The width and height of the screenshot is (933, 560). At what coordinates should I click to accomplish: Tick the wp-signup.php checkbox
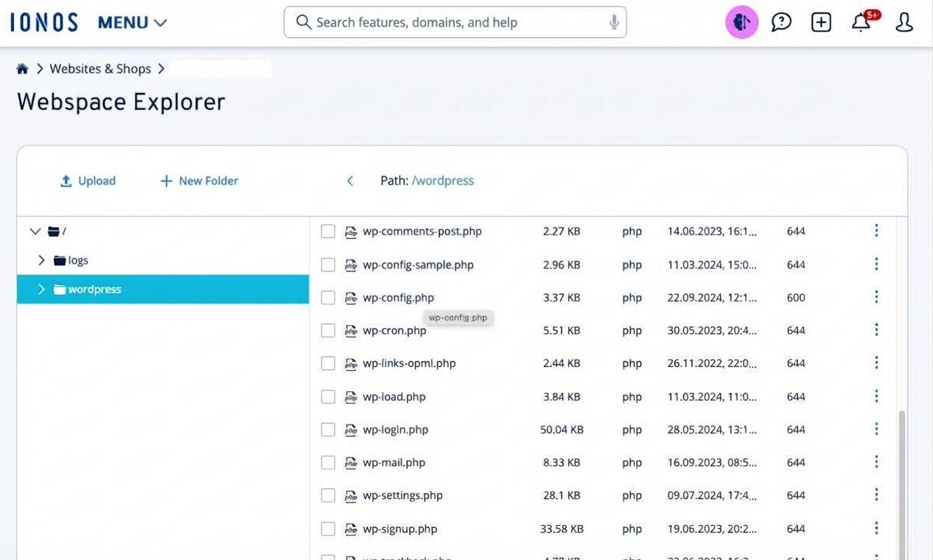click(x=328, y=528)
